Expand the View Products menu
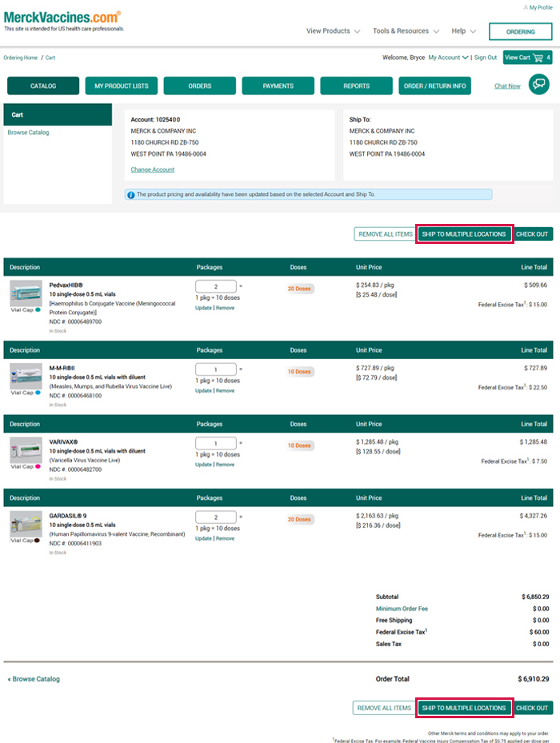Screen dimensions: 560x743 pyautogui.click(x=333, y=31)
